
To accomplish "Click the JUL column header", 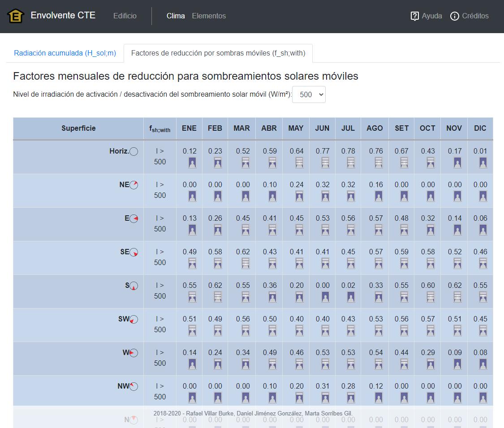I will [x=348, y=128].
